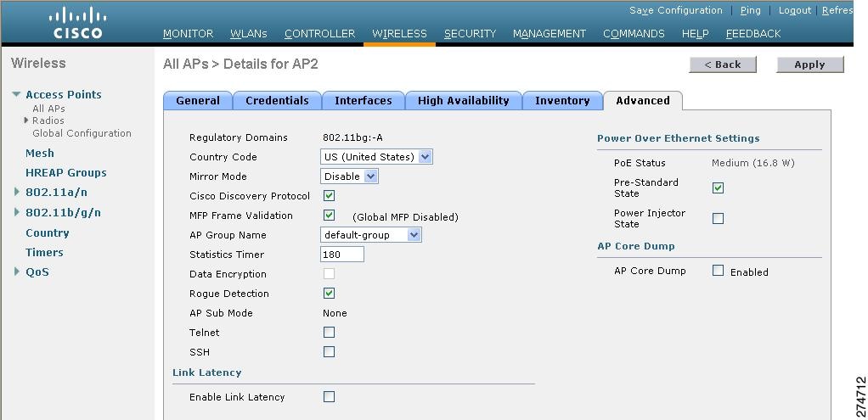Check Enable Link Latency box

329,396
